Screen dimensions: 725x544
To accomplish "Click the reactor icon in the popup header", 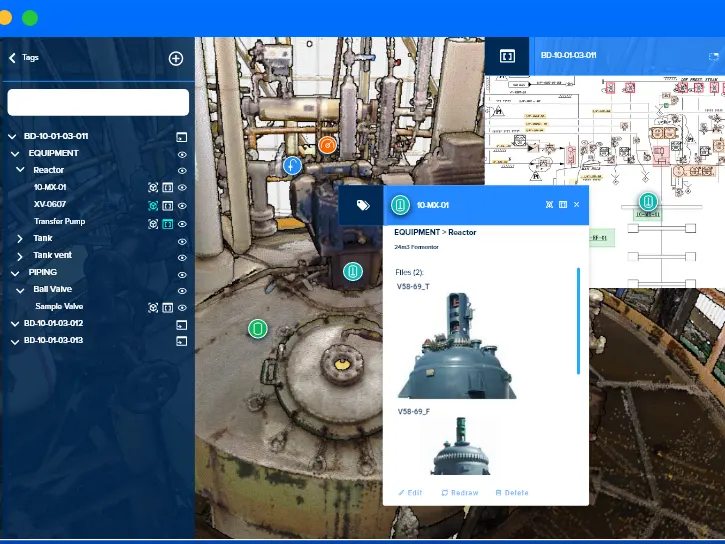I will point(400,205).
